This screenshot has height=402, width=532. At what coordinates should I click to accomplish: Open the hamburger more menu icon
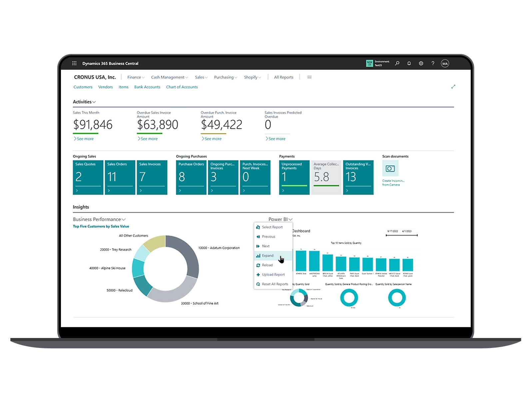pos(309,77)
